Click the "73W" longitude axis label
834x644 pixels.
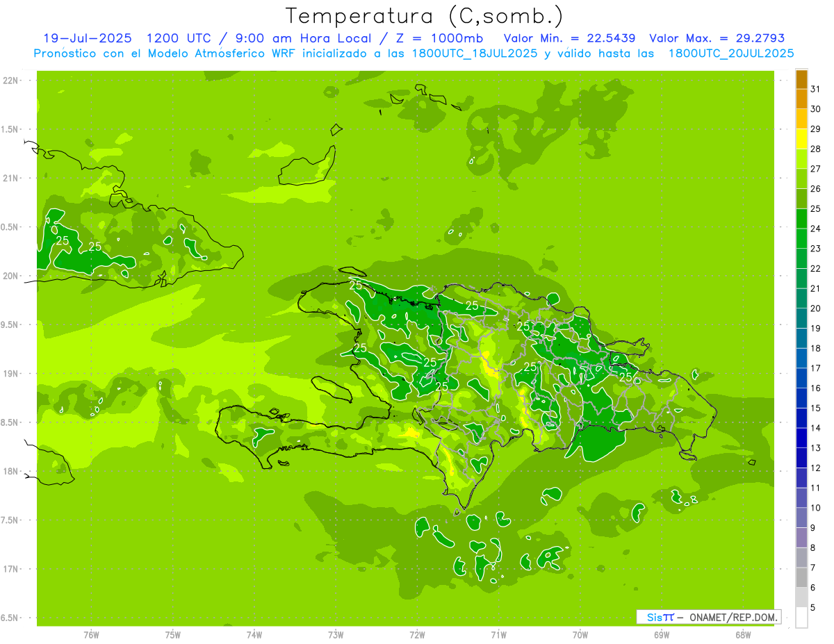[336, 635]
